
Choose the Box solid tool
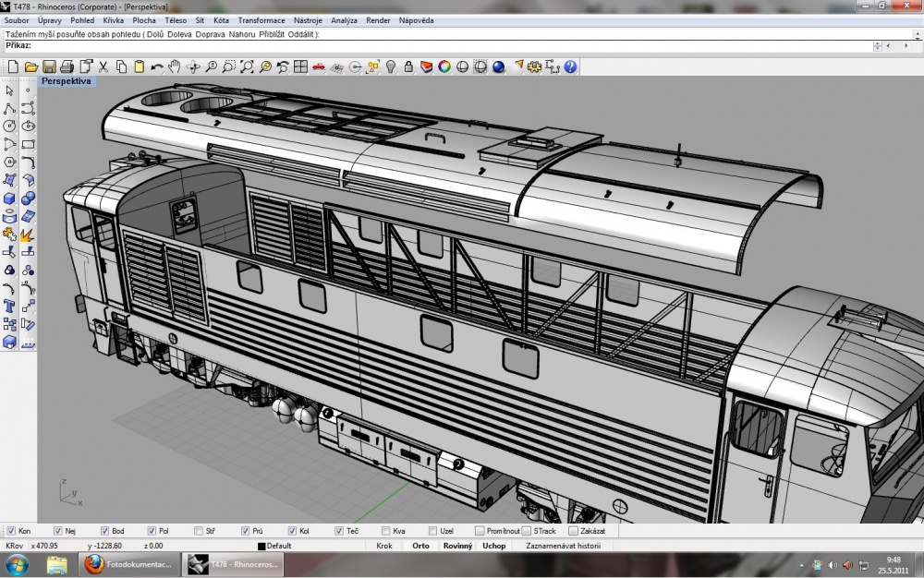9,199
